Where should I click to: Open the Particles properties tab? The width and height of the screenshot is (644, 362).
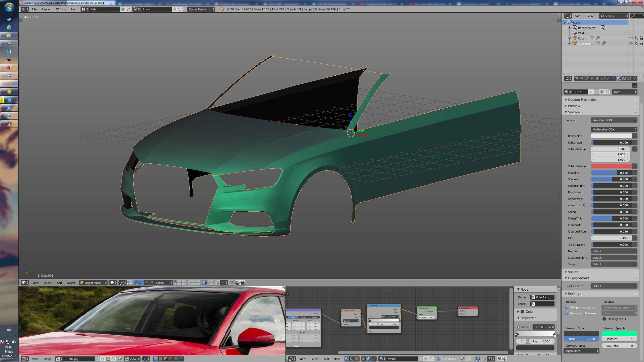(629, 79)
